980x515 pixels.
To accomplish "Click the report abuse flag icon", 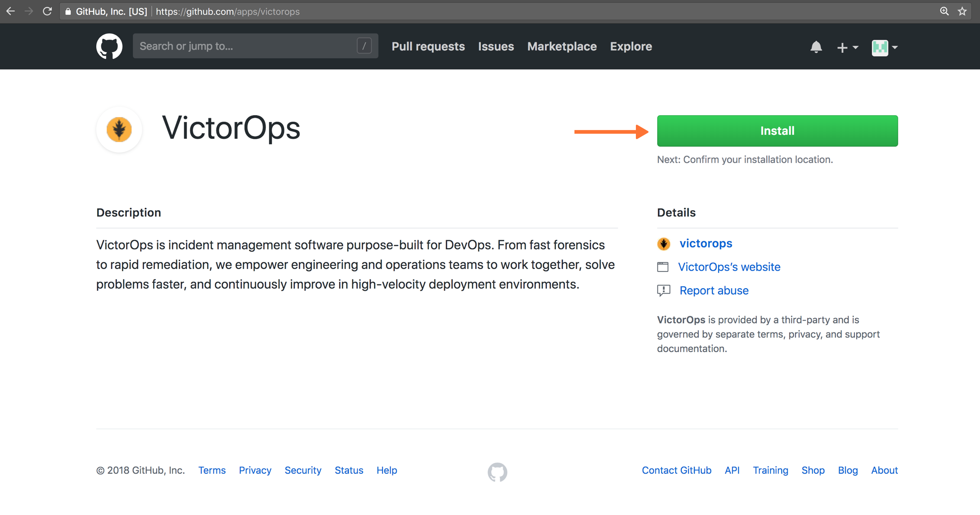I will point(663,290).
